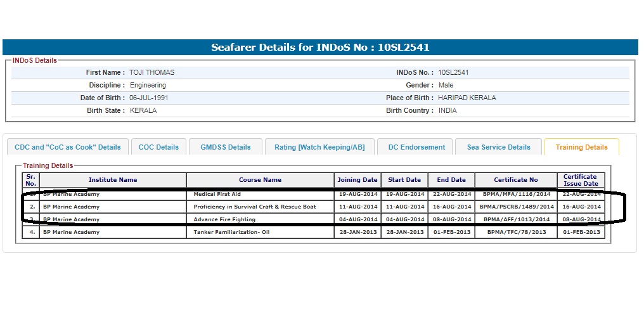Click the Joining Date column header
This screenshot has height=322, width=644.
[x=357, y=180]
